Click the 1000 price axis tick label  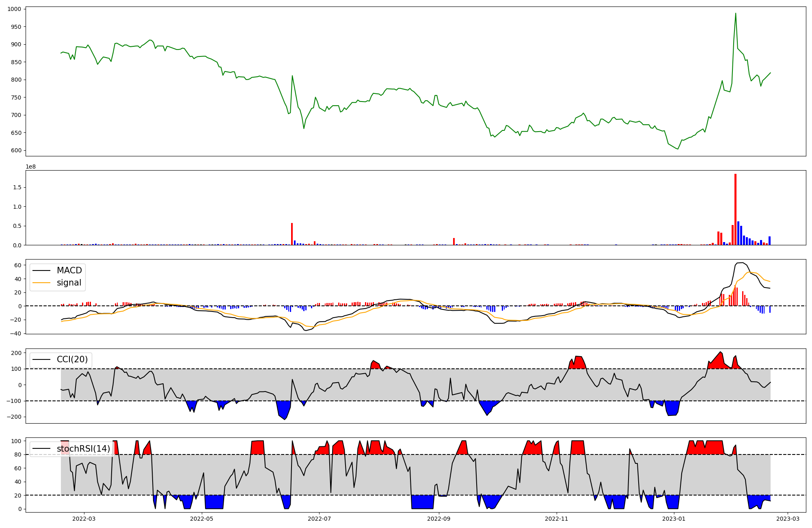click(15, 9)
